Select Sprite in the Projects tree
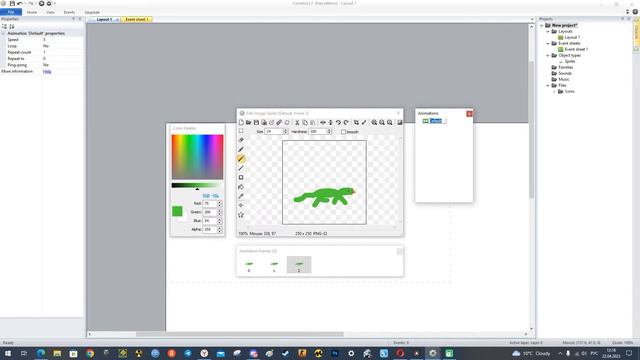 (570, 61)
